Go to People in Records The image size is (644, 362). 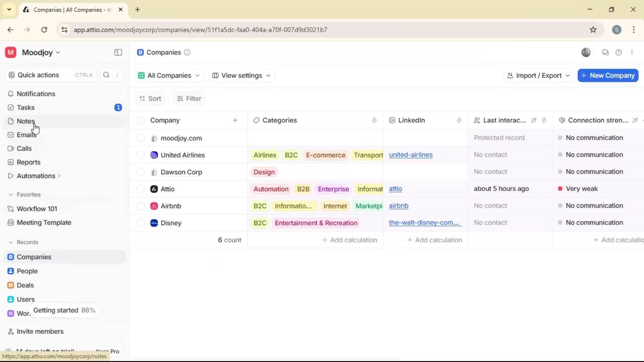coord(27,271)
